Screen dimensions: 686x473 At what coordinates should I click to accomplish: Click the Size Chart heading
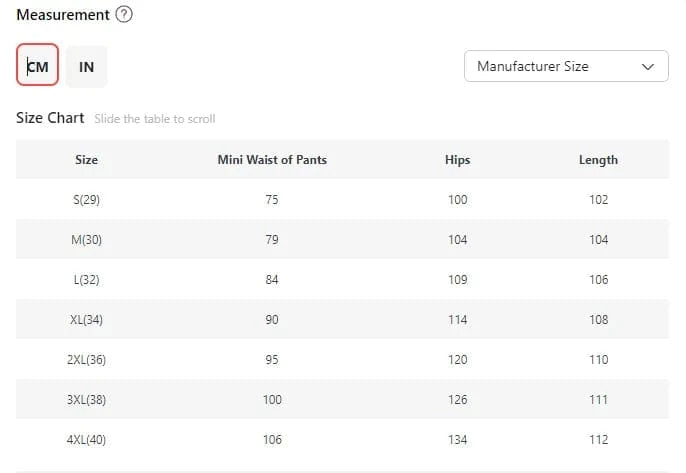pyautogui.click(x=50, y=118)
